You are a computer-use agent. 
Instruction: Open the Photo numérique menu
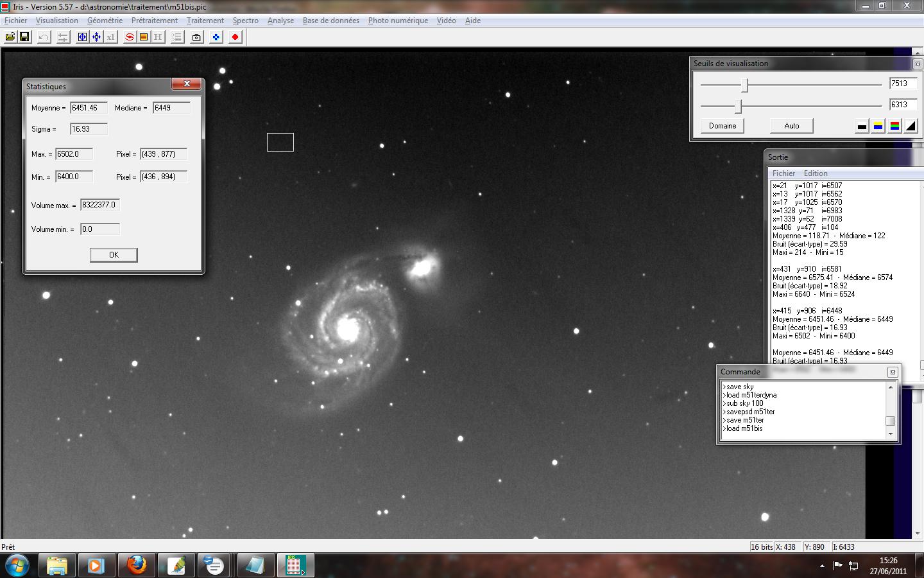point(398,21)
